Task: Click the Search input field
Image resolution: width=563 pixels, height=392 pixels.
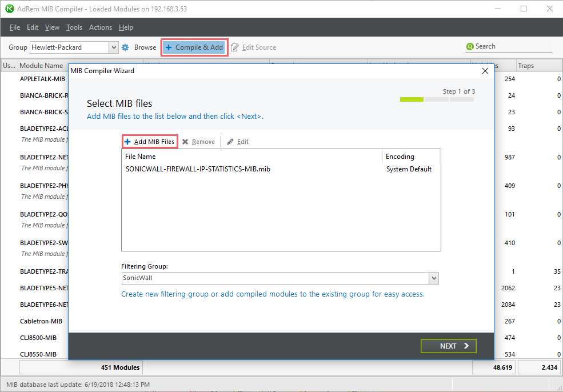Action: pyautogui.click(x=512, y=47)
